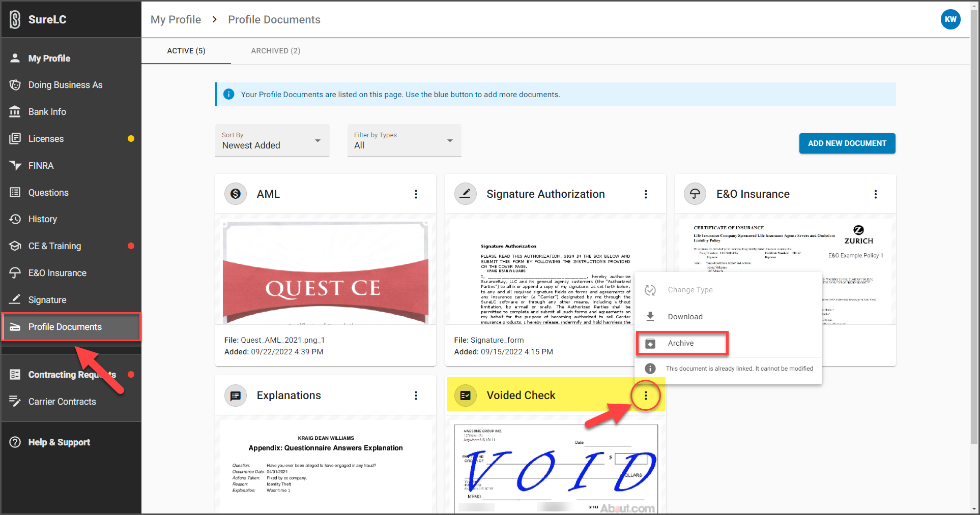
Task: Click the ADD NEW DOCUMENT button
Action: tap(847, 143)
